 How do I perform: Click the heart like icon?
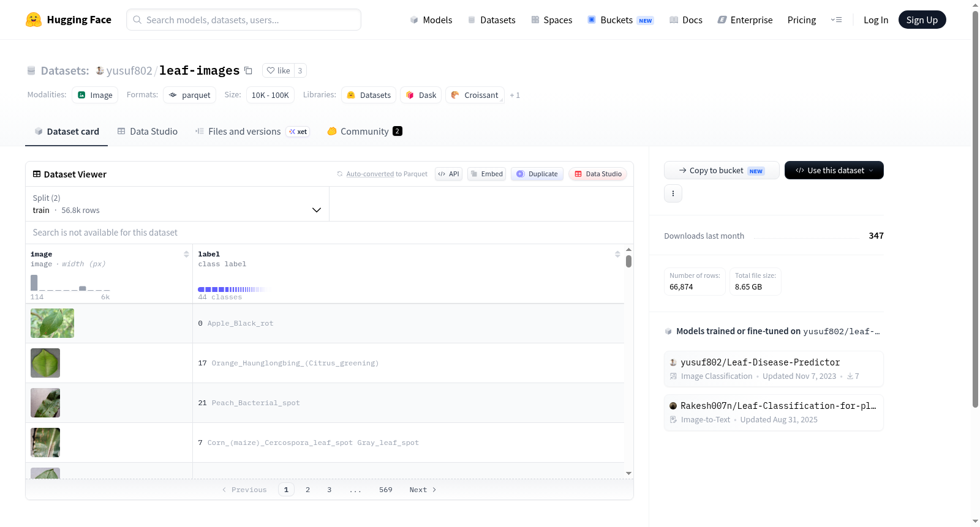[x=271, y=70]
